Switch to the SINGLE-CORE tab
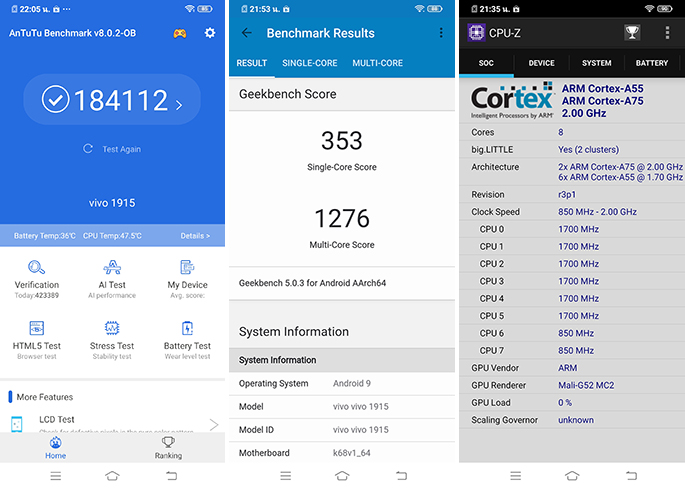This screenshot has height=489, width=685. point(309,63)
